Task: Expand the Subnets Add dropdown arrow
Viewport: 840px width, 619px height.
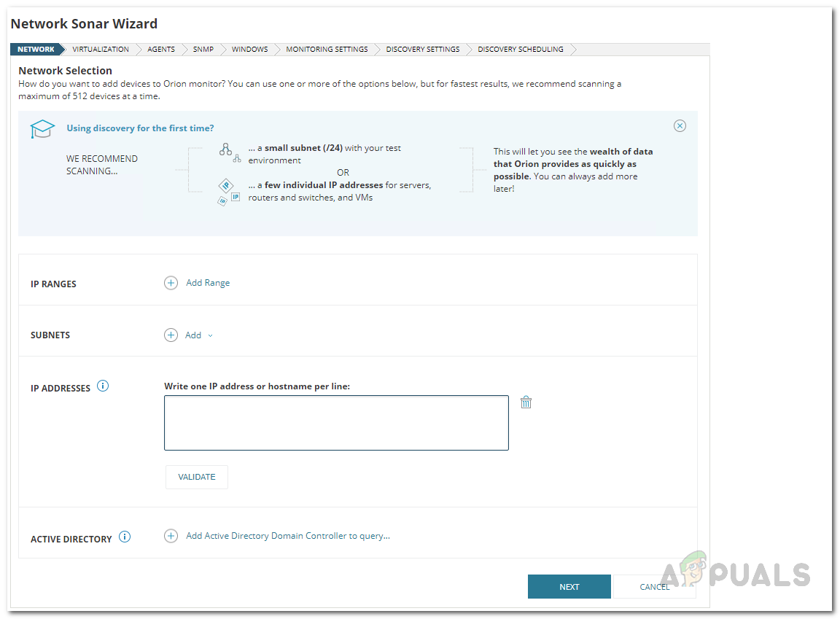Action: pos(210,336)
